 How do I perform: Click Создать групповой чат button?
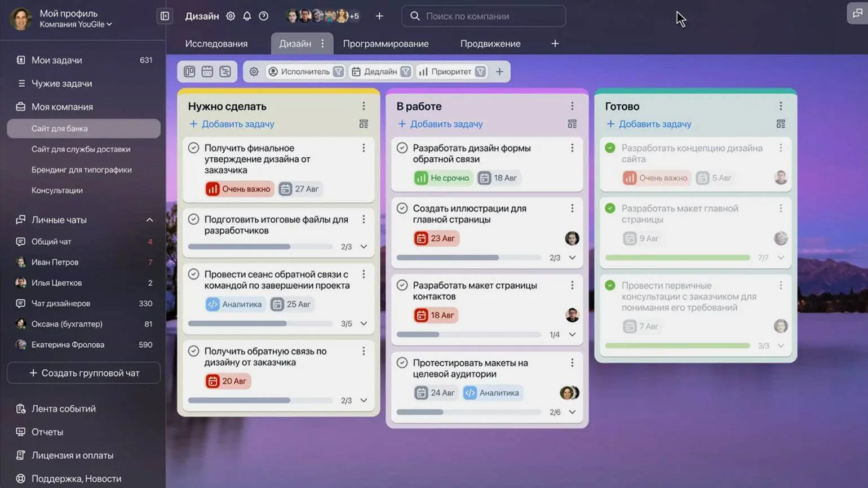coord(83,373)
